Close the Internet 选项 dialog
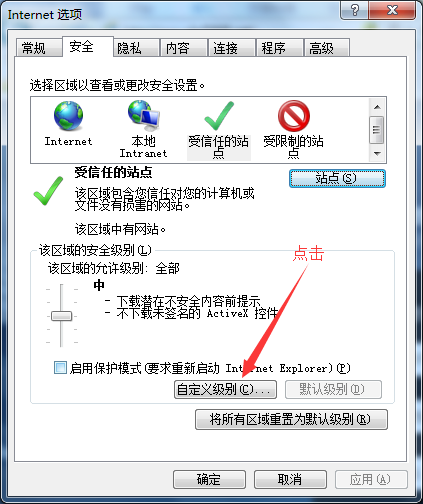423x504 pixels. [392, 10]
